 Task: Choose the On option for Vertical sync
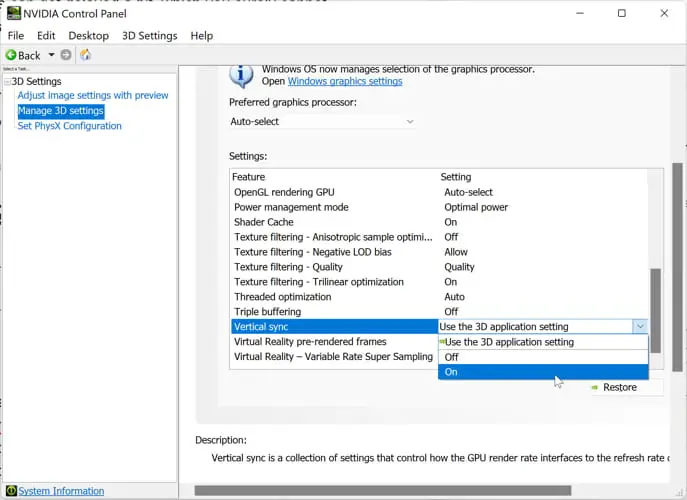(543, 372)
